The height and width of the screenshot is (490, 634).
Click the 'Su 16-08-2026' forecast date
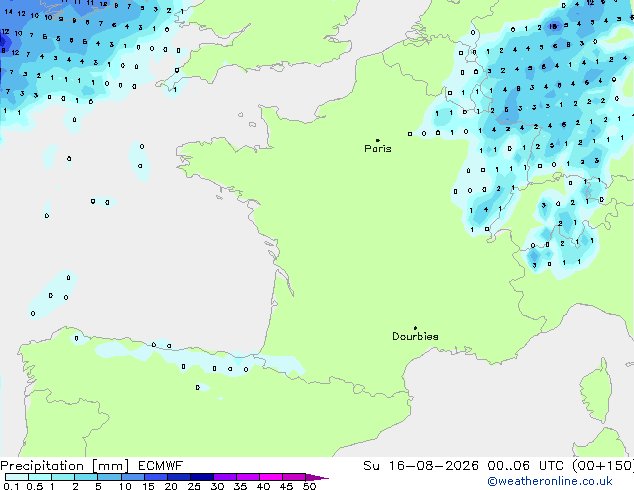coord(421,466)
